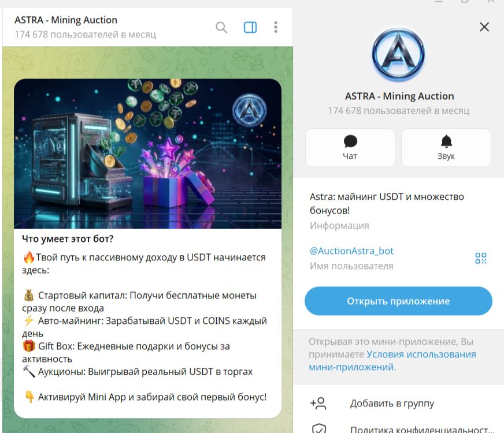Viewport: 504px width, 433px height.
Task: Click the Аукционы line in message
Action: coord(137,371)
